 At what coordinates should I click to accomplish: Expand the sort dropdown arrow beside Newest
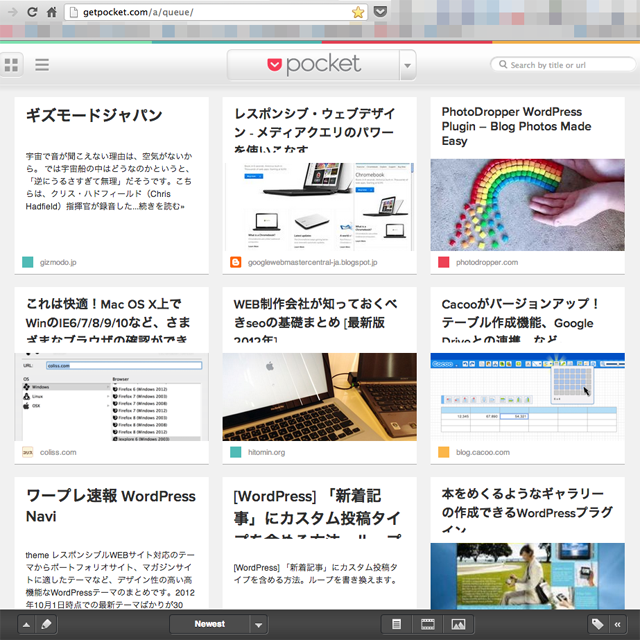tap(259, 624)
